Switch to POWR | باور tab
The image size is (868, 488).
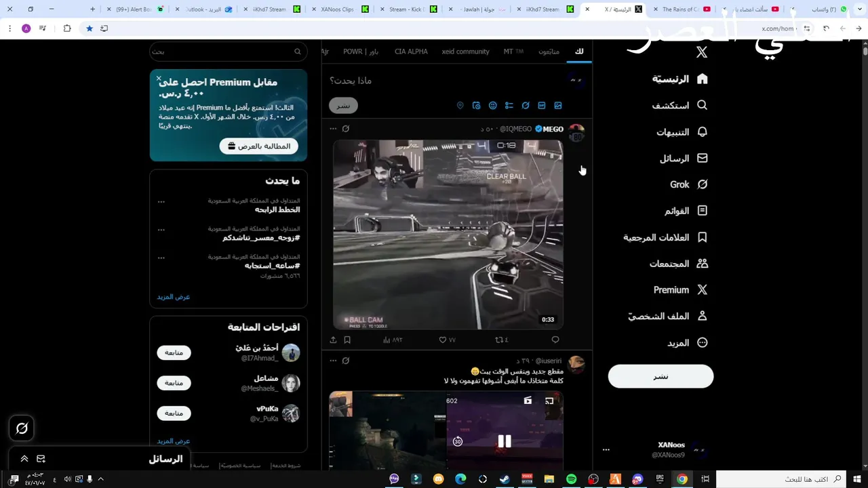[361, 52]
